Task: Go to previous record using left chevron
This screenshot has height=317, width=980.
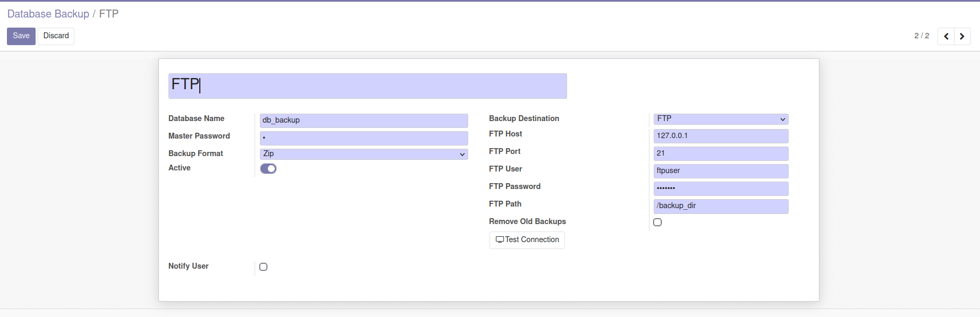Action: (946, 36)
